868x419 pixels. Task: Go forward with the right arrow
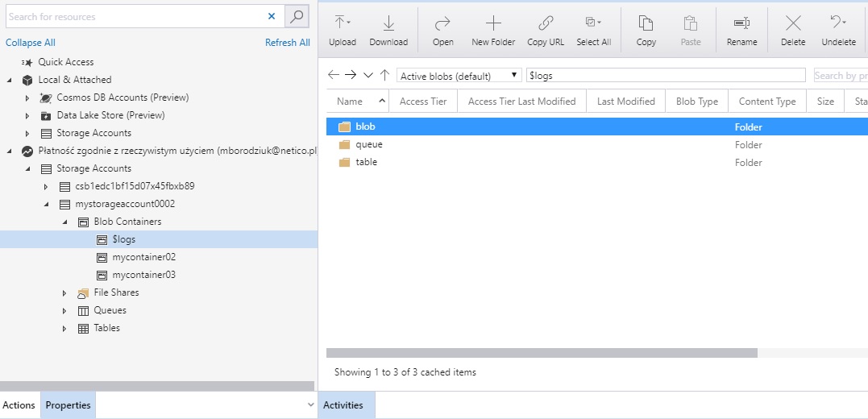click(x=351, y=75)
